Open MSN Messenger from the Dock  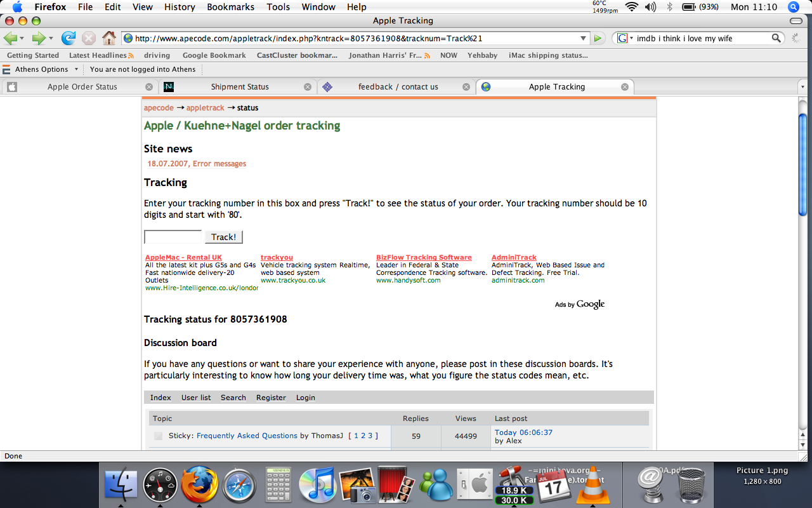click(x=436, y=486)
